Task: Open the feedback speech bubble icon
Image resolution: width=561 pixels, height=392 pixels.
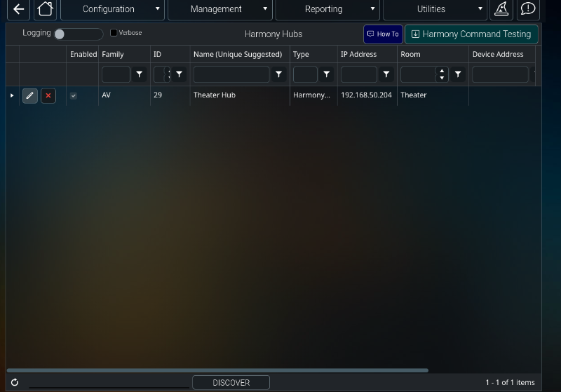Action: (x=528, y=9)
